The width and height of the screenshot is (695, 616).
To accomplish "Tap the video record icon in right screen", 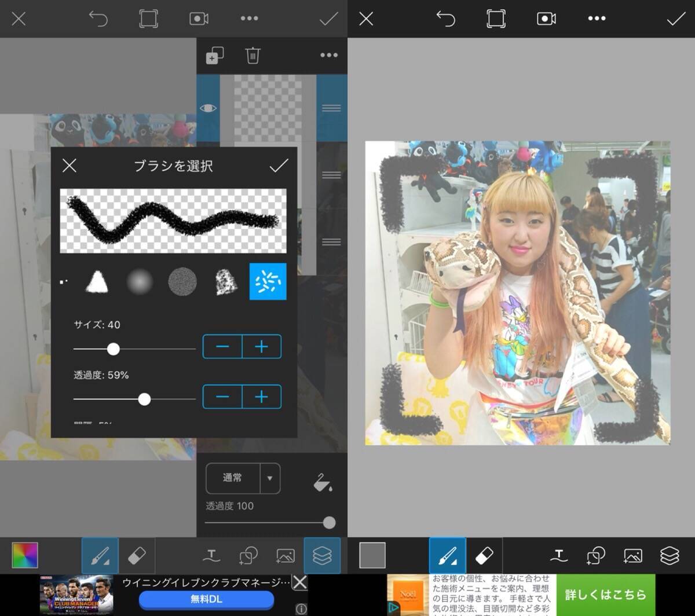I will pos(546,19).
